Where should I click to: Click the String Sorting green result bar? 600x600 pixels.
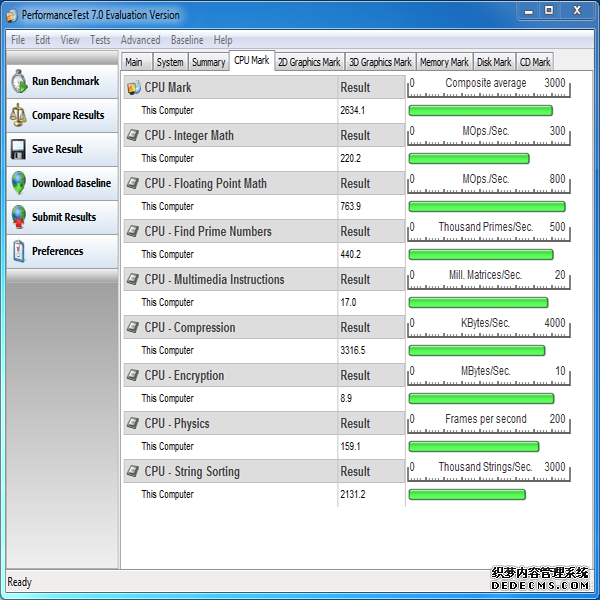467,494
